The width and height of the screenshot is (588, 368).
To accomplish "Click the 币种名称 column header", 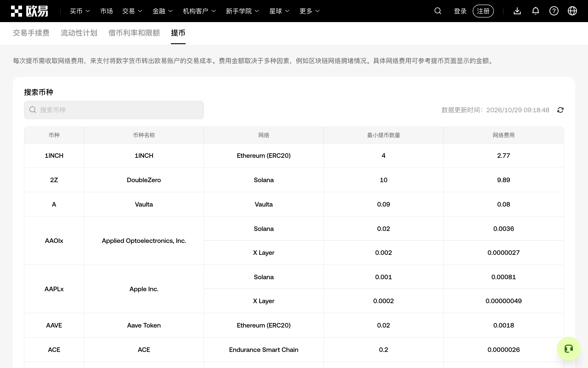I will click(x=144, y=135).
